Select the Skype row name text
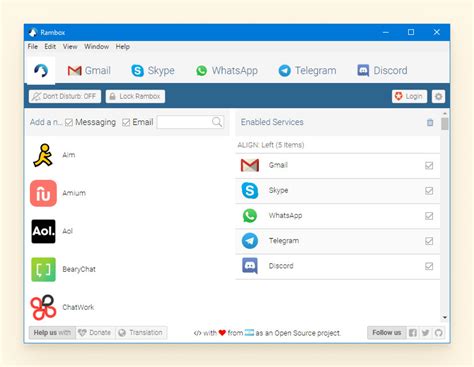474x367 pixels. 279,190
